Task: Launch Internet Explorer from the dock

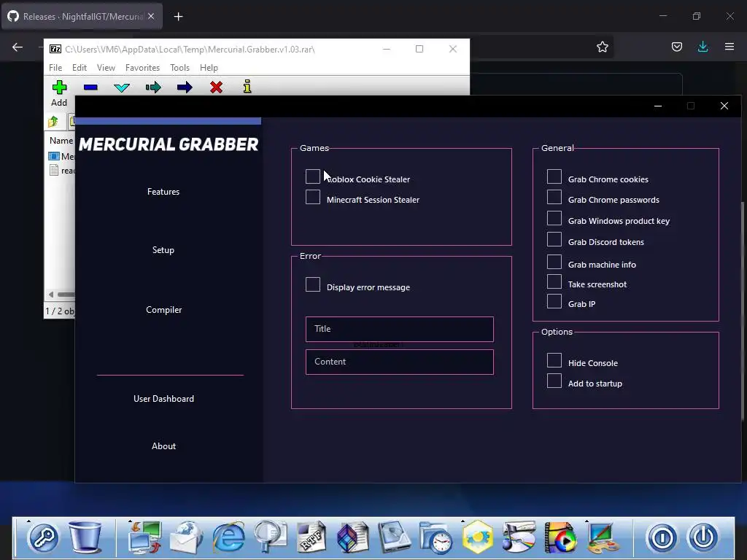Action: (x=228, y=537)
